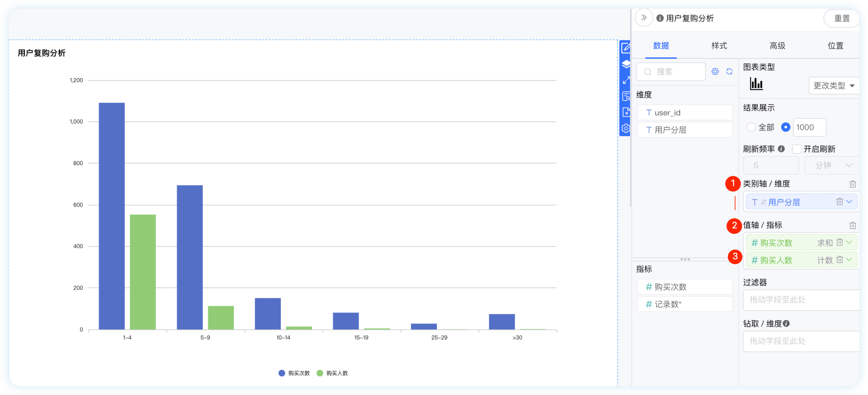Open the 更改类型 dropdown
The height and width of the screenshot is (395, 868).
(833, 86)
